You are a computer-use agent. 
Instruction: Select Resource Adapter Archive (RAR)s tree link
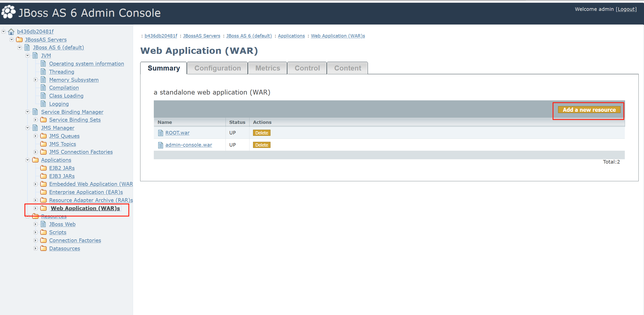91,200
